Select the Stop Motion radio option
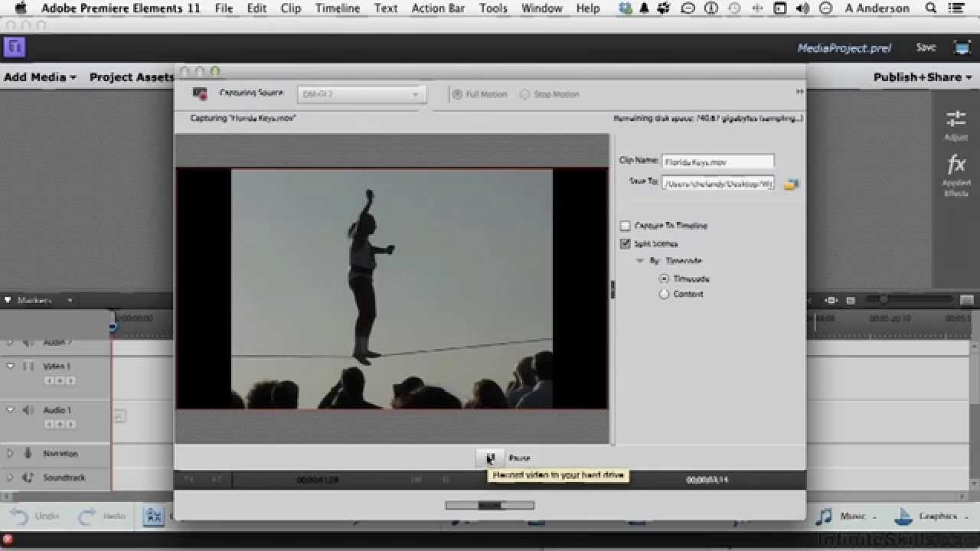The width and height of the screenshot is (980, 551). coord(524,94)
